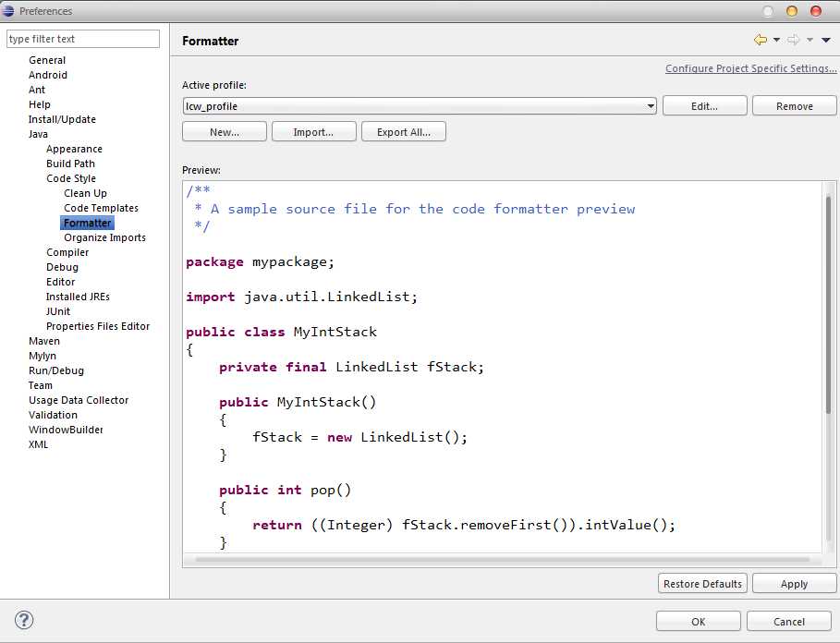Click 'import java.util.LinkedList;' preview line

tap(301, 297)
